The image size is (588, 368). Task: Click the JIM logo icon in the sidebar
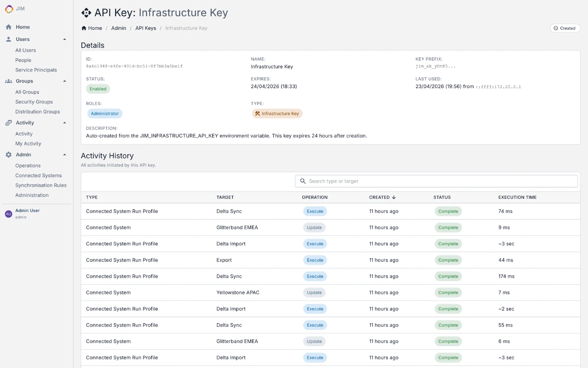pyautogui.click(x=8, y=9)
